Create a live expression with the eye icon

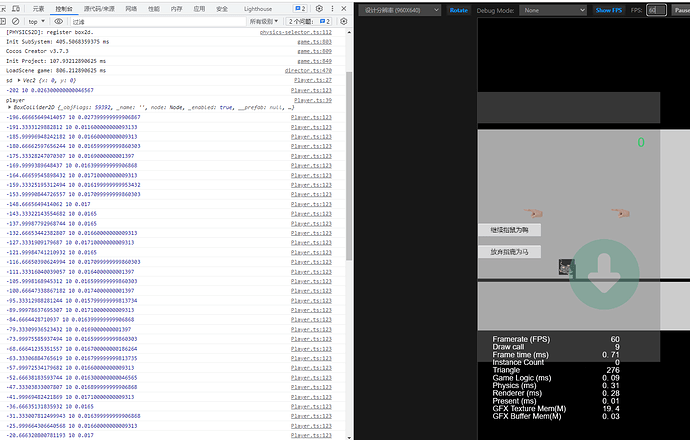click(59, 21)
